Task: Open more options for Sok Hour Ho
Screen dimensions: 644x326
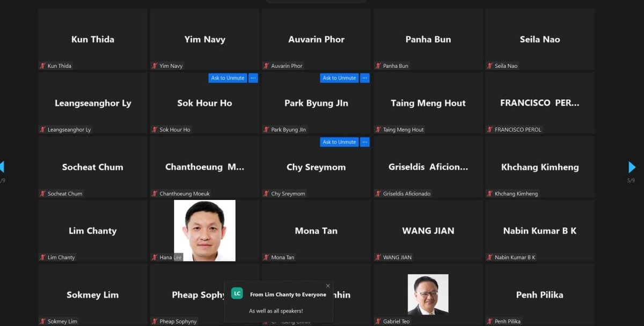Action: point(253,78)
